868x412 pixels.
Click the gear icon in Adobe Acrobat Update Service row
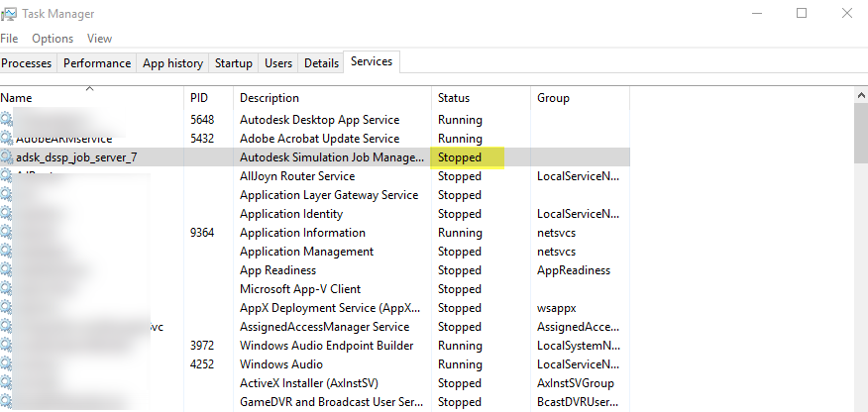(7, 139)
